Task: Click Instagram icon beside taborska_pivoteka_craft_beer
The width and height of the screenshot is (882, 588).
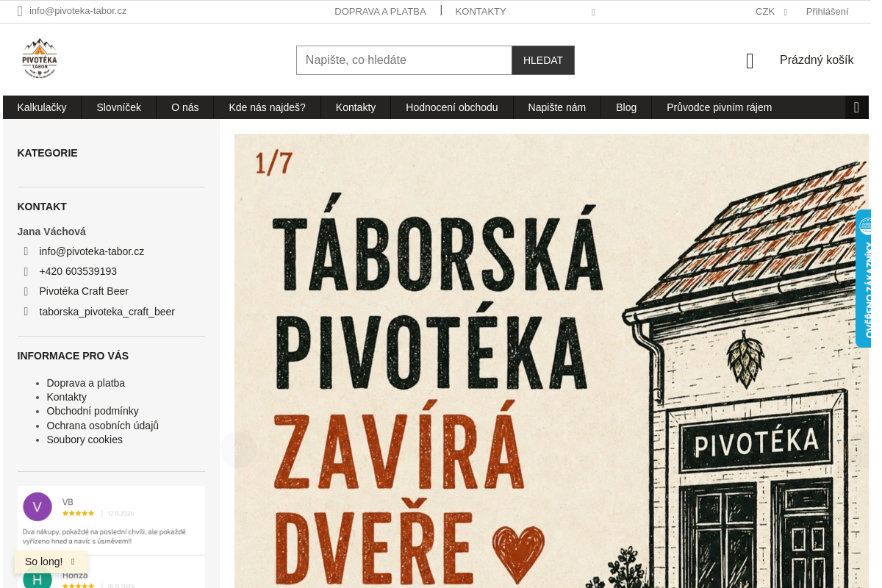Action: click(x=26, y=312)
